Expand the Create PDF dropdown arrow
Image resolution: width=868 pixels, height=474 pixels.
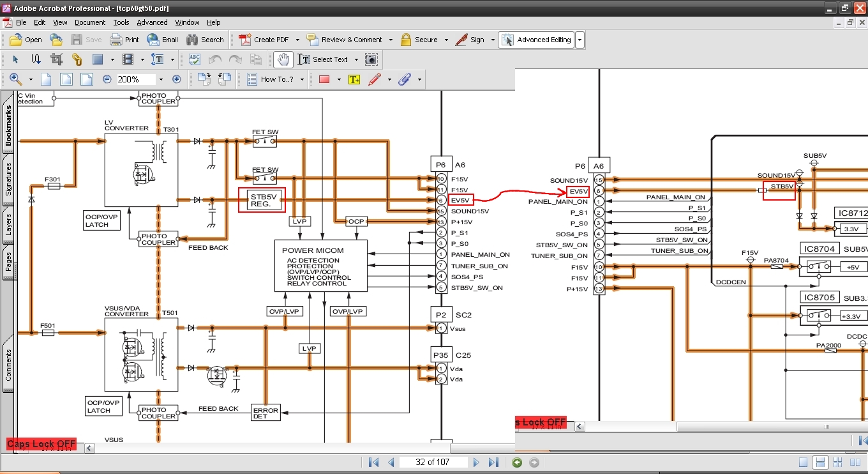click(297, 40)
